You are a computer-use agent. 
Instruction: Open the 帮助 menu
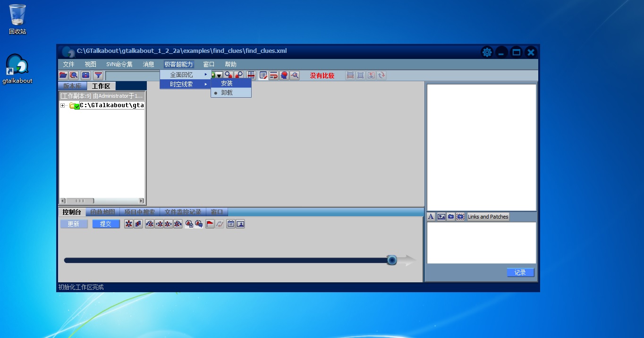(x=230, y=64)
